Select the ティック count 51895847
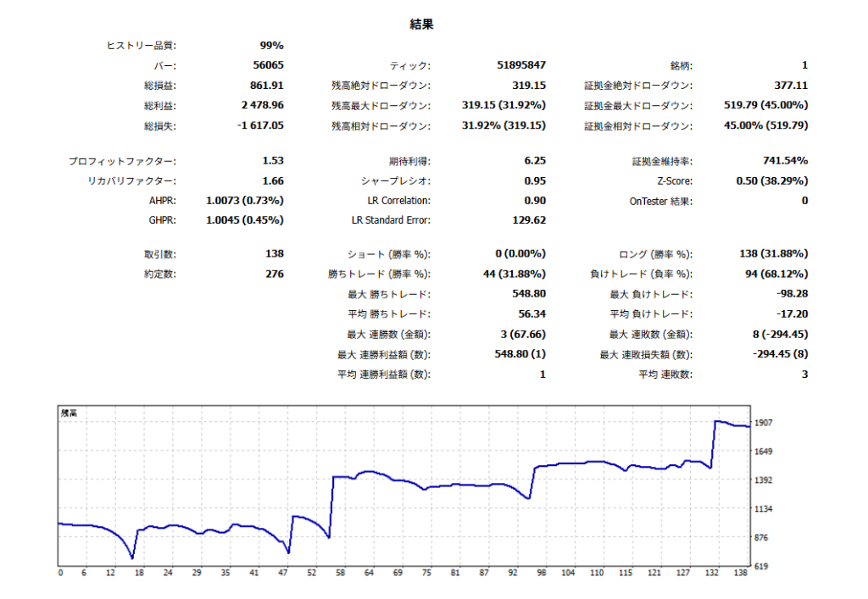868x599 pixels. coord(520,65)
